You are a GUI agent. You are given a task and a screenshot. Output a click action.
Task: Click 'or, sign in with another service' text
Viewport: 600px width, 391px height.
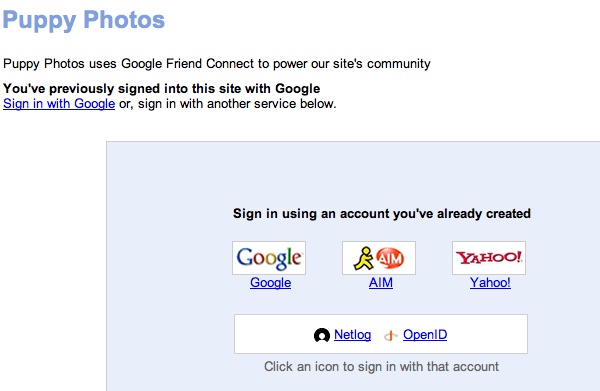(x=228, y=104)
